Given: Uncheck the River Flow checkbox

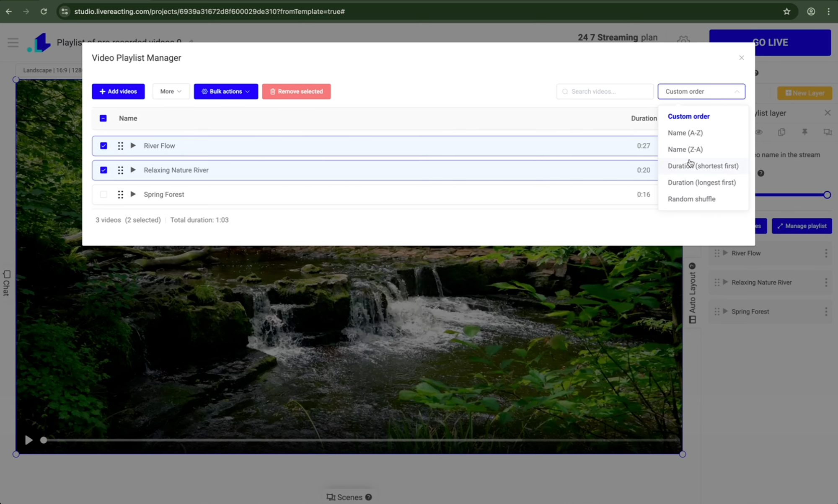Looking at the screenshot, I should (103, 146).
